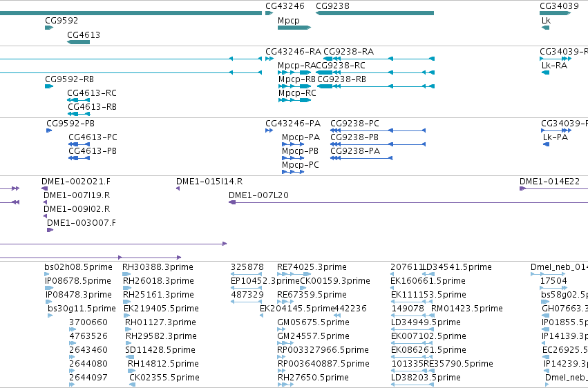588x388 pixels.
Task: Select the RP003327966.5prime EST label
Action: 323,351
